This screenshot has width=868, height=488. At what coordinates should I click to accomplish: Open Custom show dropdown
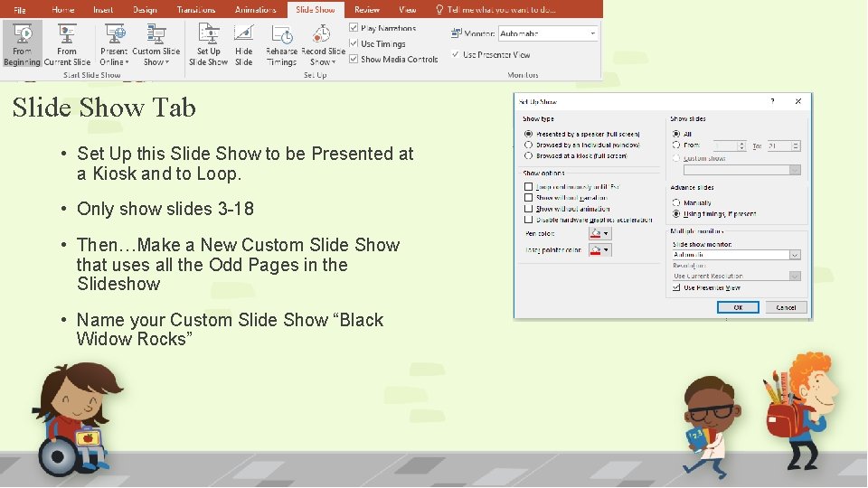point(795,170)
